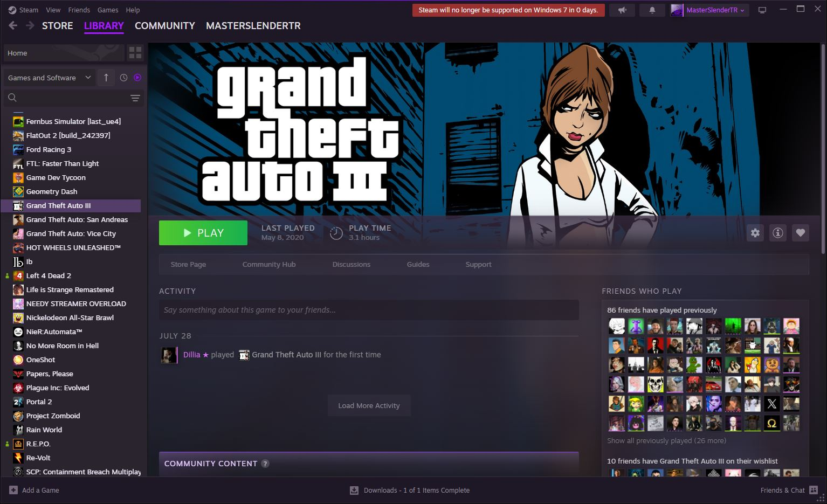Expand the Games and Software dropdown
The width and height of the screenshot is (827, 504).
tap(50, 78)
